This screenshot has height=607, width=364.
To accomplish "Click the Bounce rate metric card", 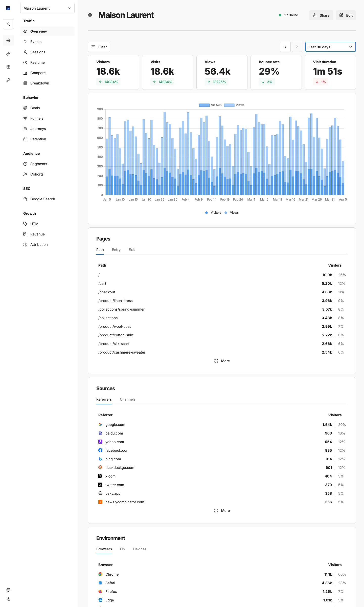I will (x=276, y=72).
